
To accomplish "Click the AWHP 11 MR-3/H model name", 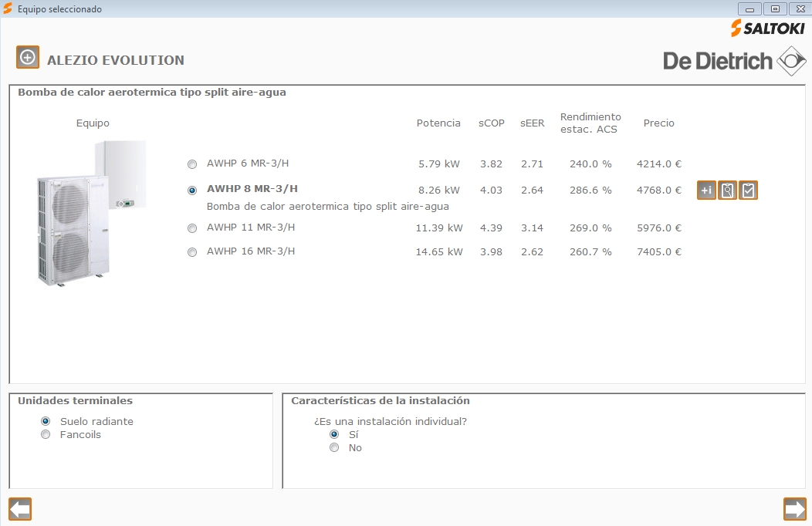I will pos(251,227).
